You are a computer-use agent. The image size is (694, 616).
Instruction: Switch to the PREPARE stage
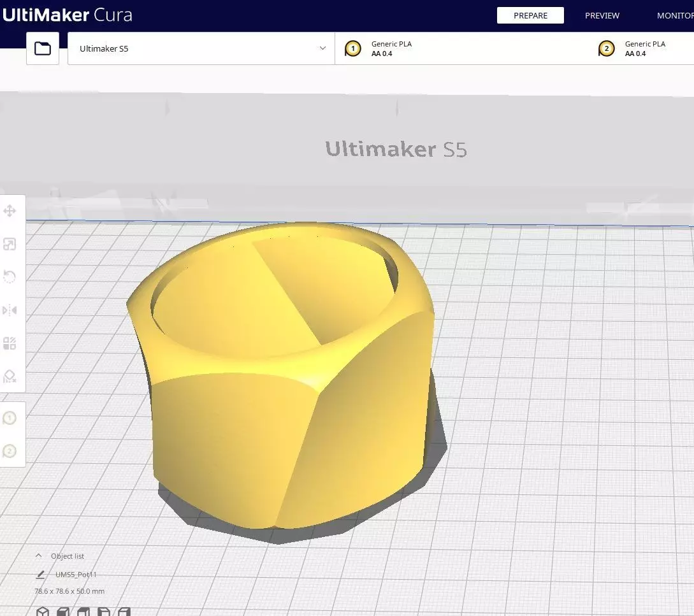pyautogui.click(x=530, y=15)
